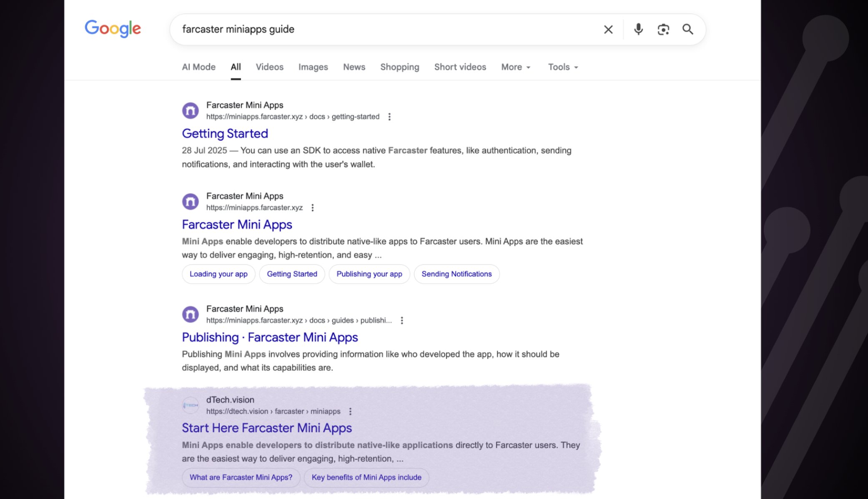
Task: Clear the search query with X icon
Action: click(x=608, y=30)
